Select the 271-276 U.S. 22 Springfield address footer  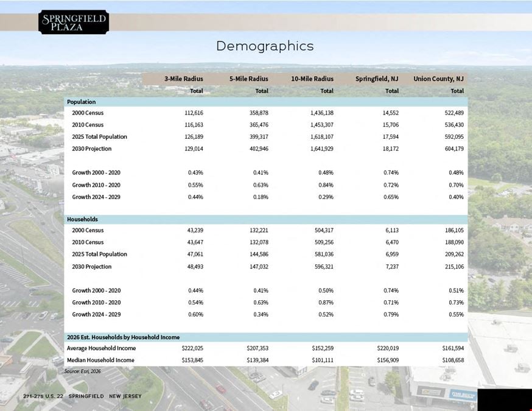pyautogui.click(x=82, y=396)
